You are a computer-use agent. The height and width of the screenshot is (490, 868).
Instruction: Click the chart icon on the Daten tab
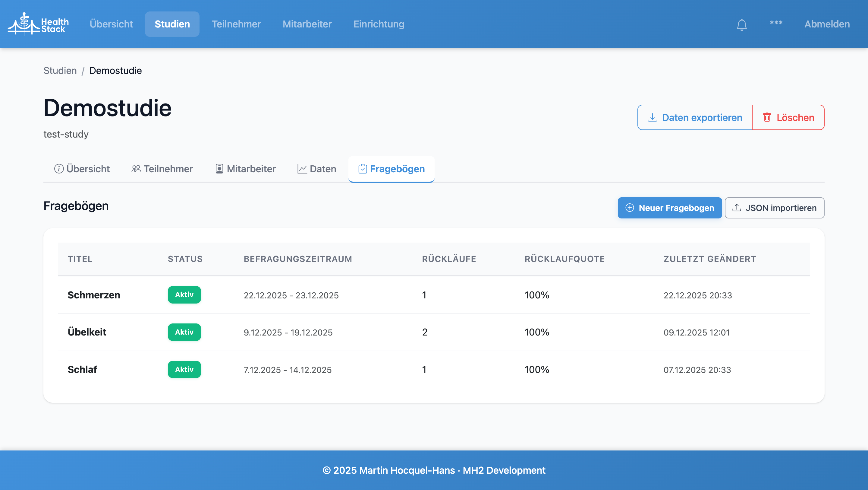click(x=302, y=169)
